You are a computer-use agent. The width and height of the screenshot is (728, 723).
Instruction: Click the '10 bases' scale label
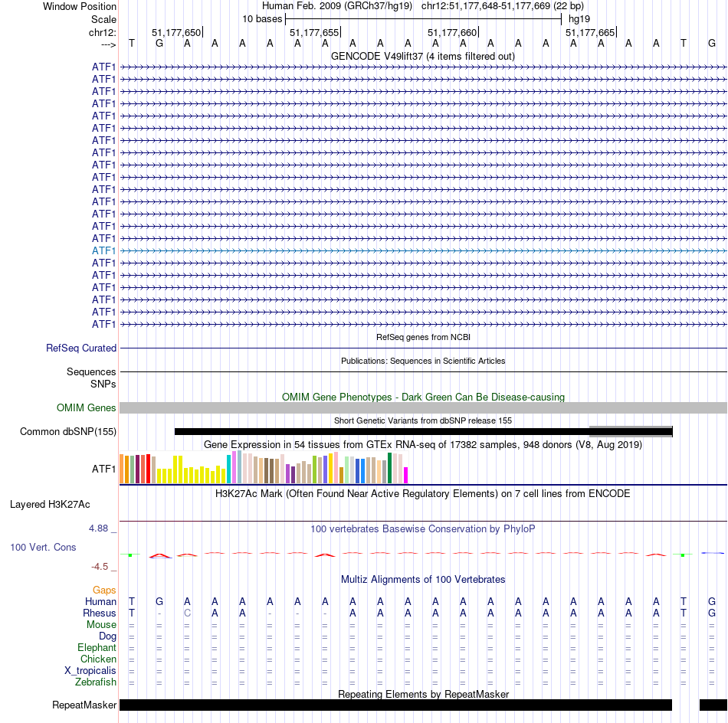click(x=262, y=19)
